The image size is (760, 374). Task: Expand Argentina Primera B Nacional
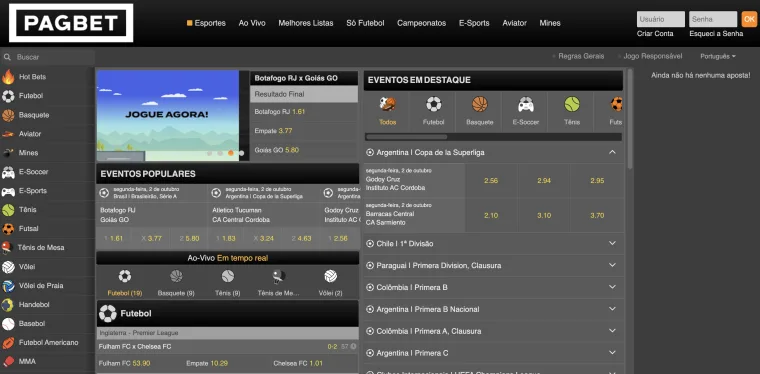(x=612, y=309)
